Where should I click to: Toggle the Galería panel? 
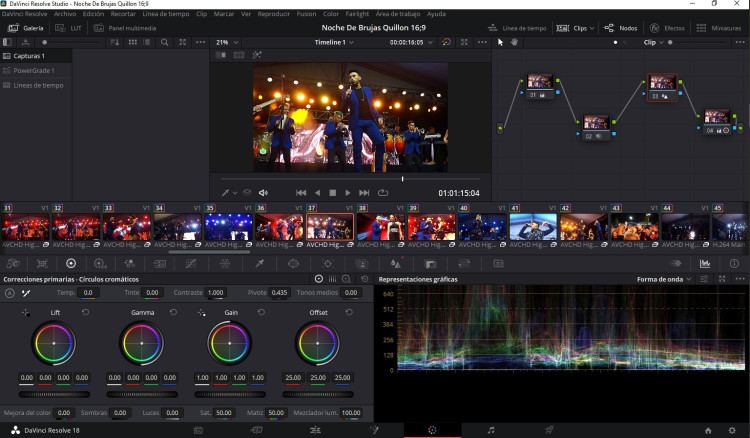tap(26, 28)
